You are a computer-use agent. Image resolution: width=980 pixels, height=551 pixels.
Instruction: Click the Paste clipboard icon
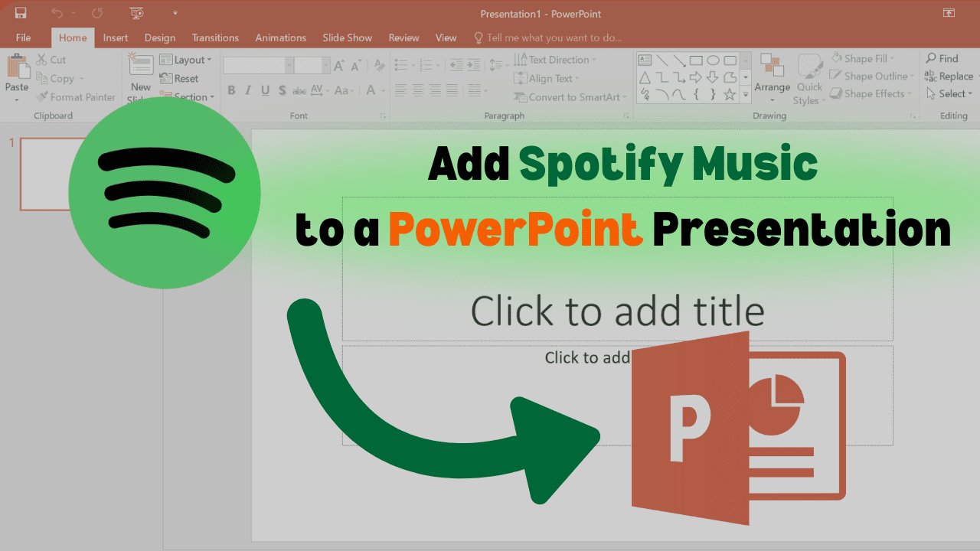tap(17, 71)
